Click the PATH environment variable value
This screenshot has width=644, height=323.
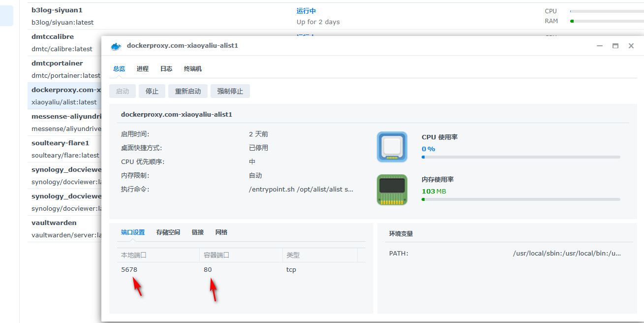pos(567,254)
